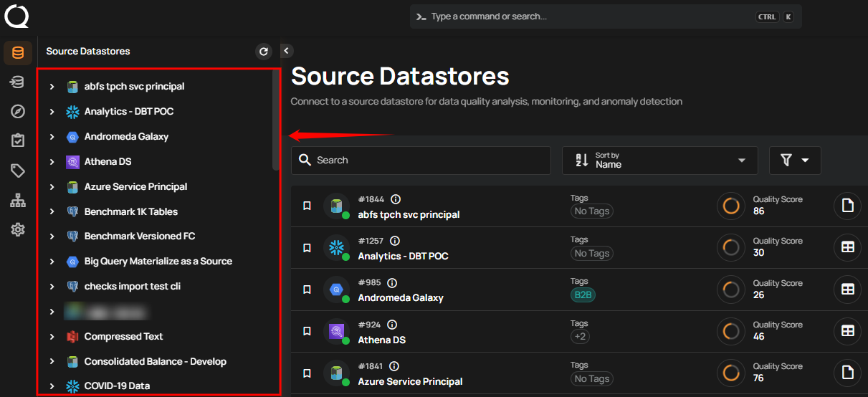Screen dimensions: 868x397
Task: Open the Enrichment Datastores sidebar icon
Action: 18,82
